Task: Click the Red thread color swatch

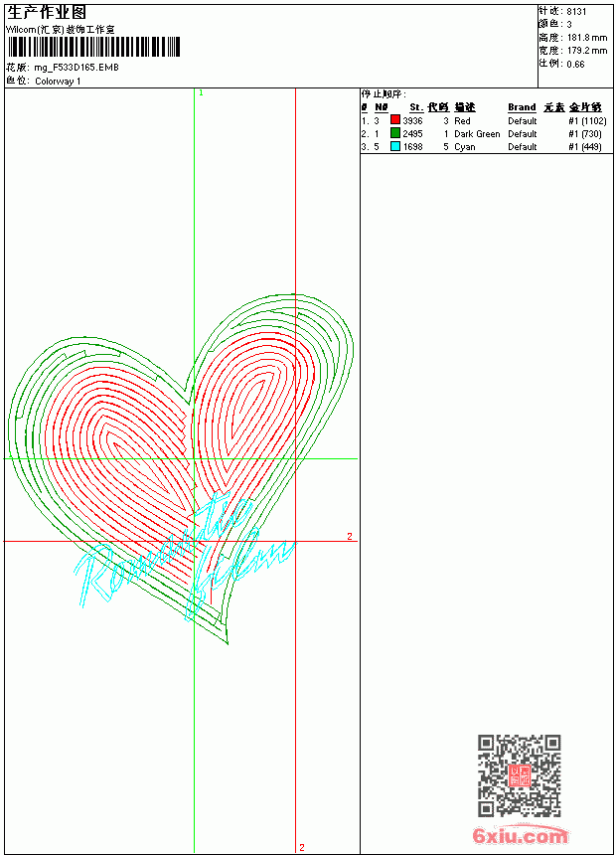Action: pyautogui.click(x=395, y=120)
